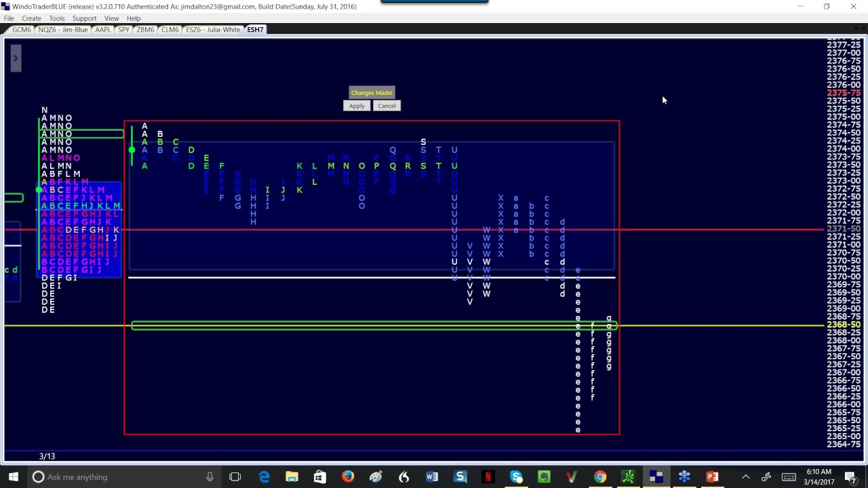Expand the left side panel arrow
Image resolution: width=868 pixels, height=488 pixels.
tap(15, 58)
